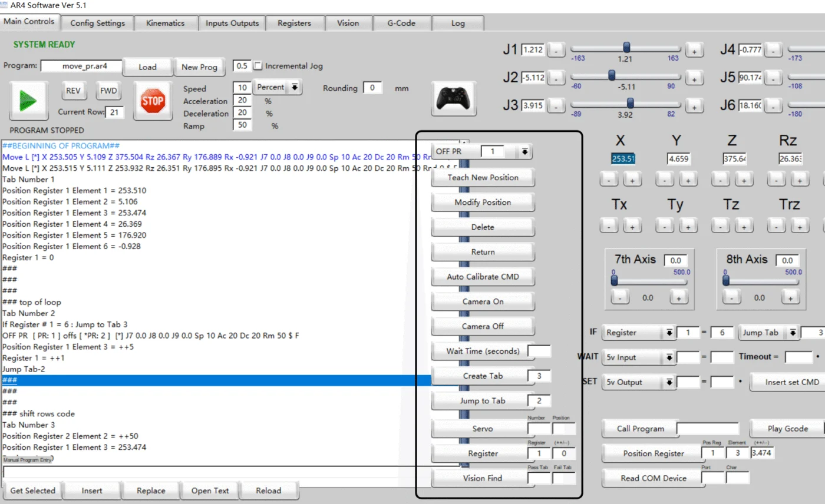Jog 8th Axis minus button
The width and height of the screenshot is (825, 504).
(731, 298)
